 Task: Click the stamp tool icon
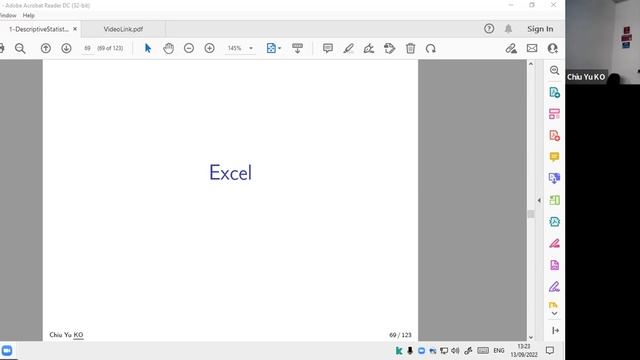pos(389,49)
